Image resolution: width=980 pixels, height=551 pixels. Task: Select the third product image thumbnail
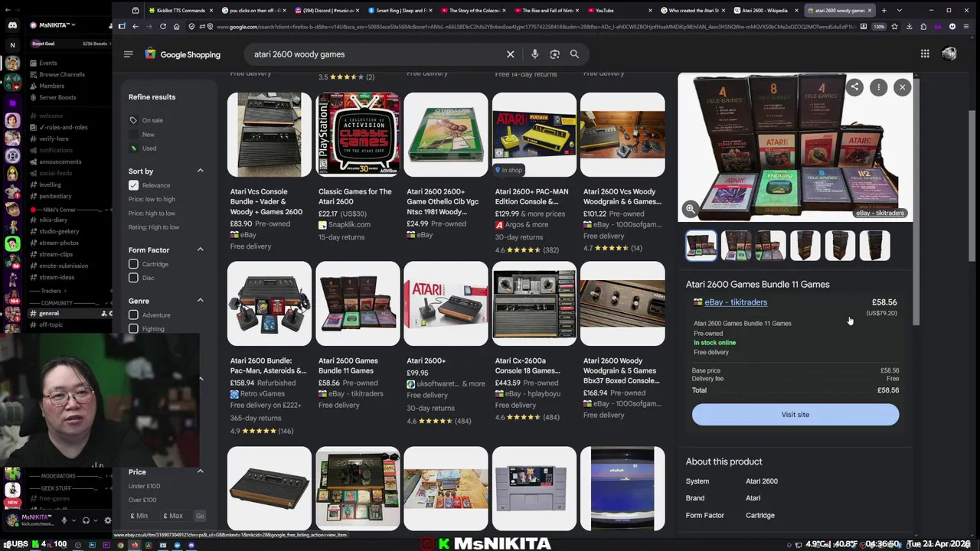tap(770, 246)
